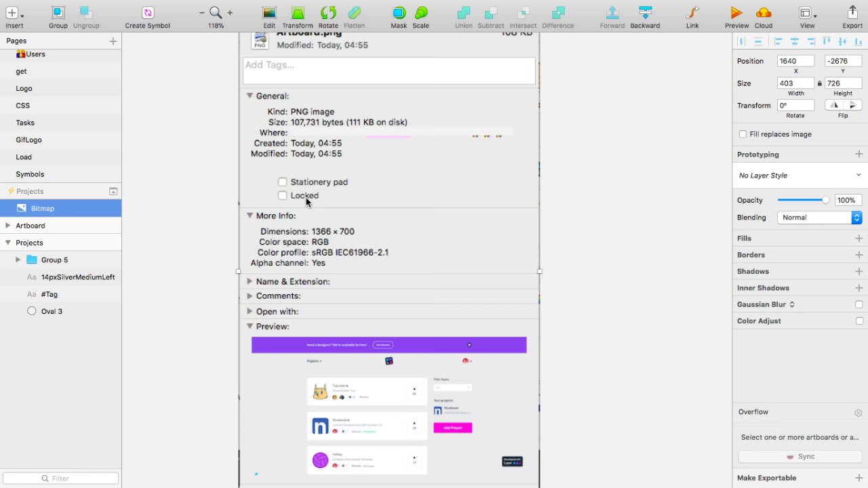
Task: Add a Fill with plus button
Action: coord(859,239)
